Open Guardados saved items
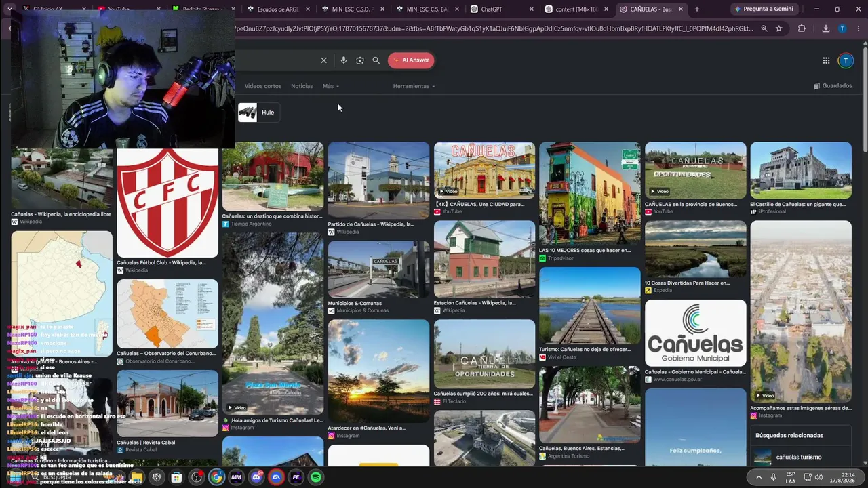868x488 pixels. pos(833,86)
